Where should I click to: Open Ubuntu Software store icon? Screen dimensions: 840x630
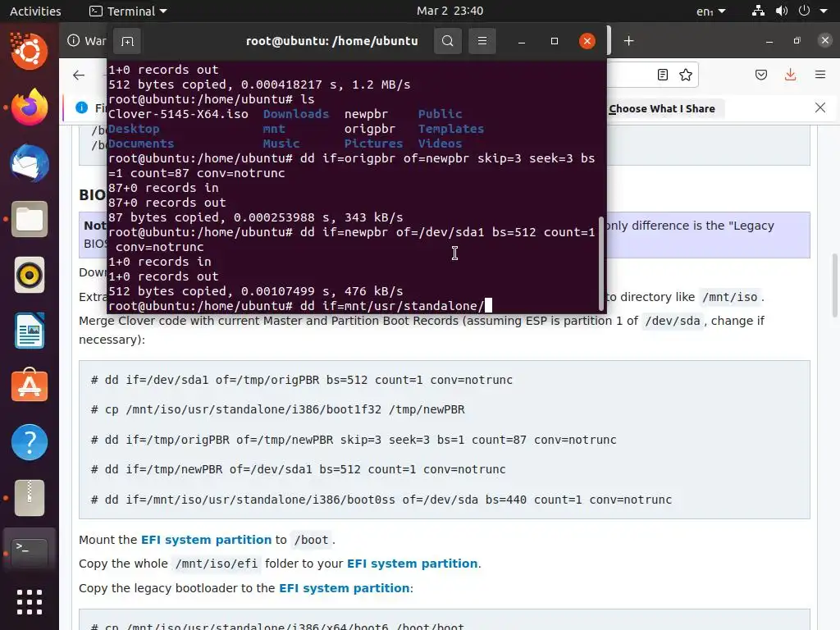29,386
